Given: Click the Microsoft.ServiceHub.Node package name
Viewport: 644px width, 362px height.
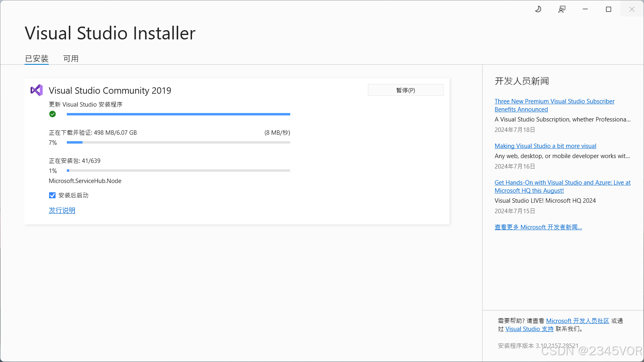Looking at the screenshot, I should [x=85, y=181].
